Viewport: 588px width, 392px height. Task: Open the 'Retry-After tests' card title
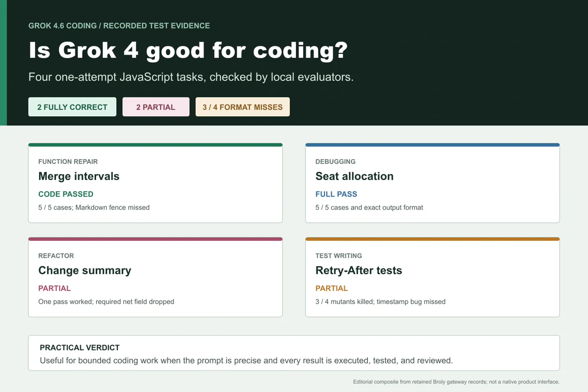359,270
